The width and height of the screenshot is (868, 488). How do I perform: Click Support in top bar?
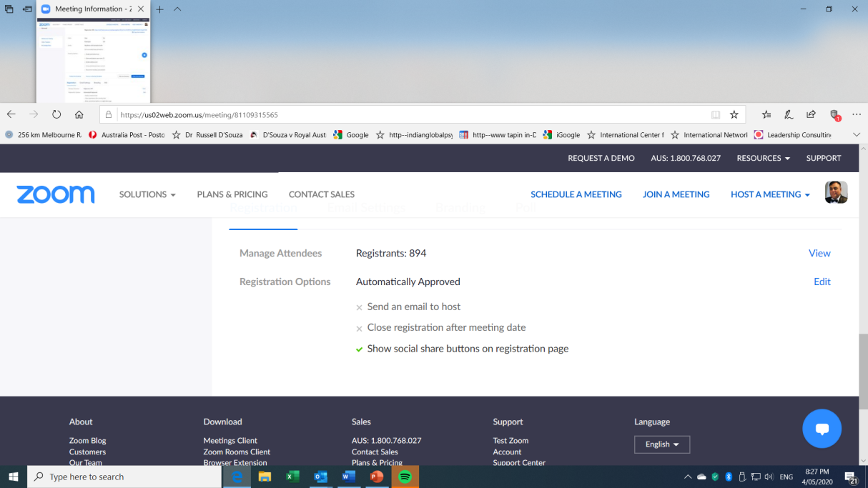coord(824,158)
